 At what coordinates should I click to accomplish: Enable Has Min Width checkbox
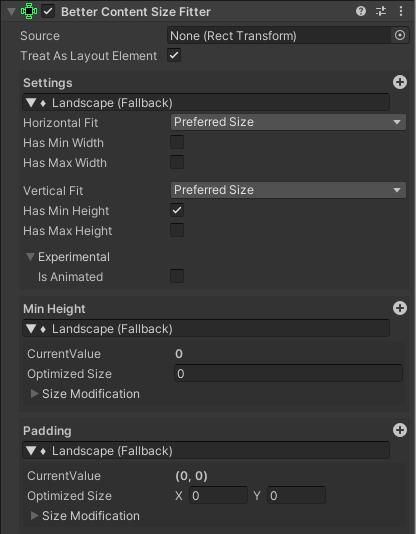[x=177, y=142]
